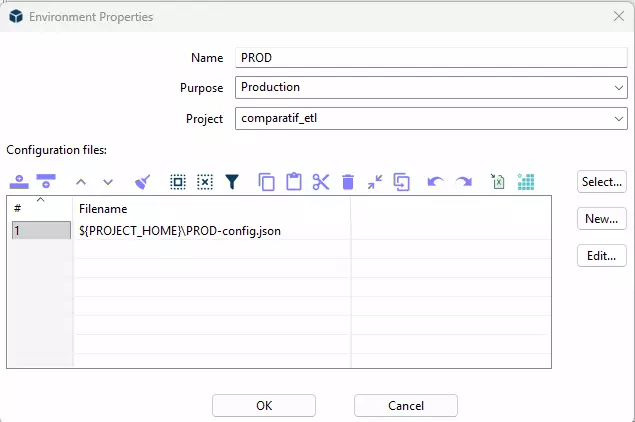Screen dimensions: 635x422
Task: Paste clipboard into the table
Action: point(294,181)
